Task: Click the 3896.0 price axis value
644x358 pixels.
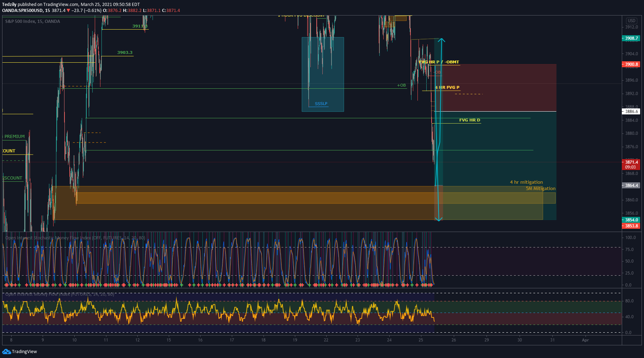Action: (x=631, y=80)
